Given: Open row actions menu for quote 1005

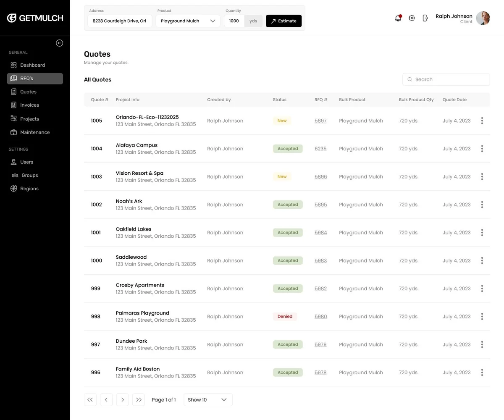Looking at the screenshot, I should coord(482,121).
